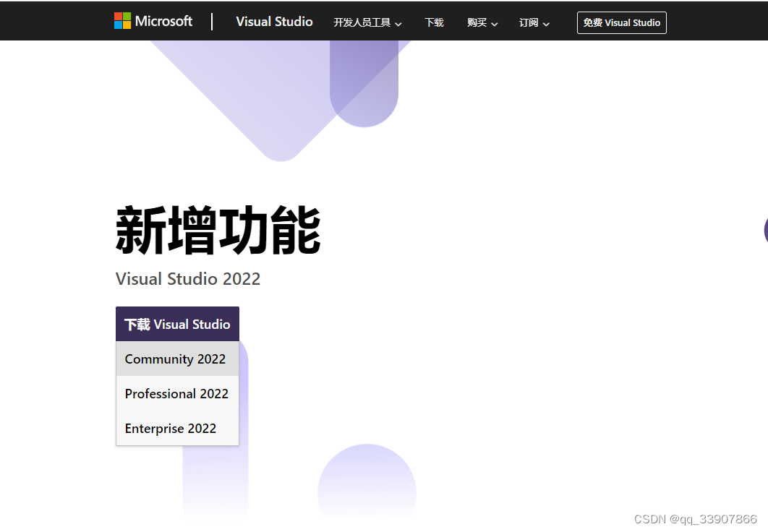Click the 下载 Visual Studio purple button
The height and width of the screenshot is (532, 768).
tap(177, 323)
